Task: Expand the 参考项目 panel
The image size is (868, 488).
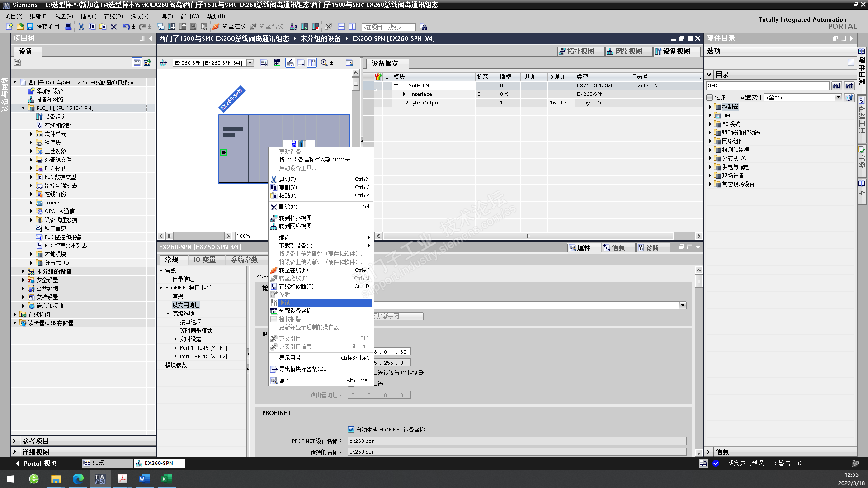Action: 14,441
